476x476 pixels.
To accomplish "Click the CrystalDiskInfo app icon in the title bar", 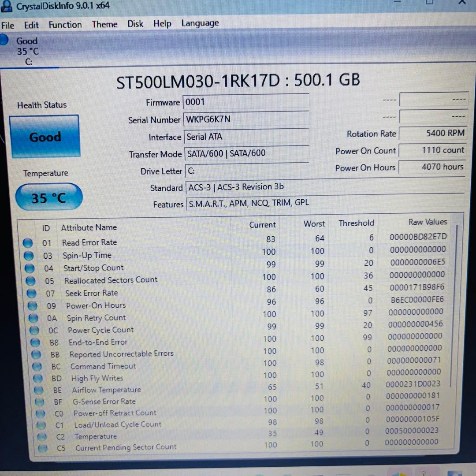I will tap(7, 5).
